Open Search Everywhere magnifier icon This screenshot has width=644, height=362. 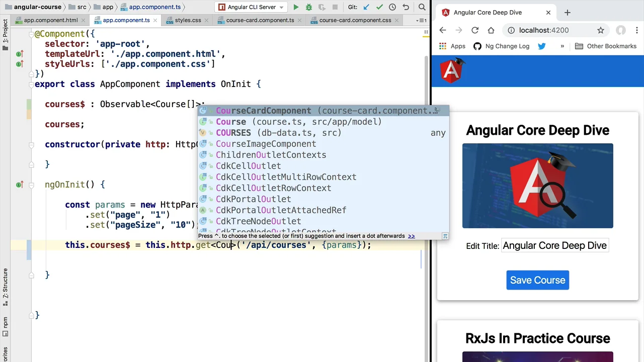point(422,7)
